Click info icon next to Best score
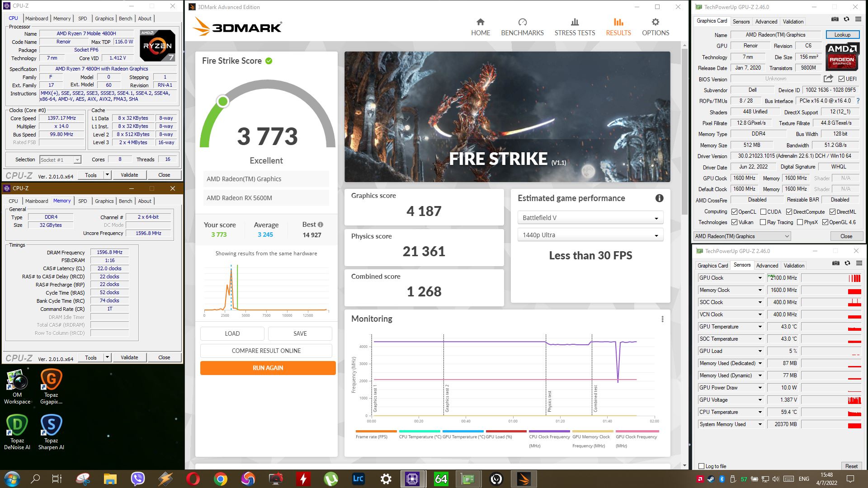 point(321,225)
